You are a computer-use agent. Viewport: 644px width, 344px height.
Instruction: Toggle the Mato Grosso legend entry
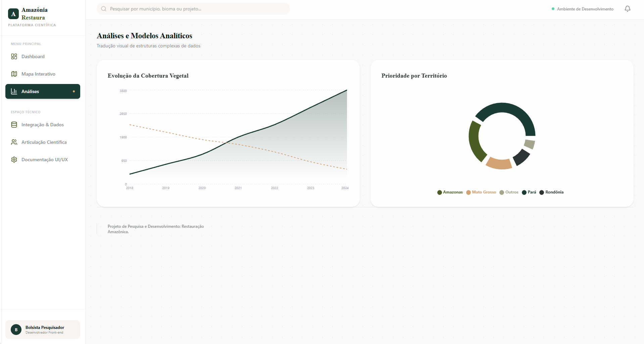click(481, 192)
